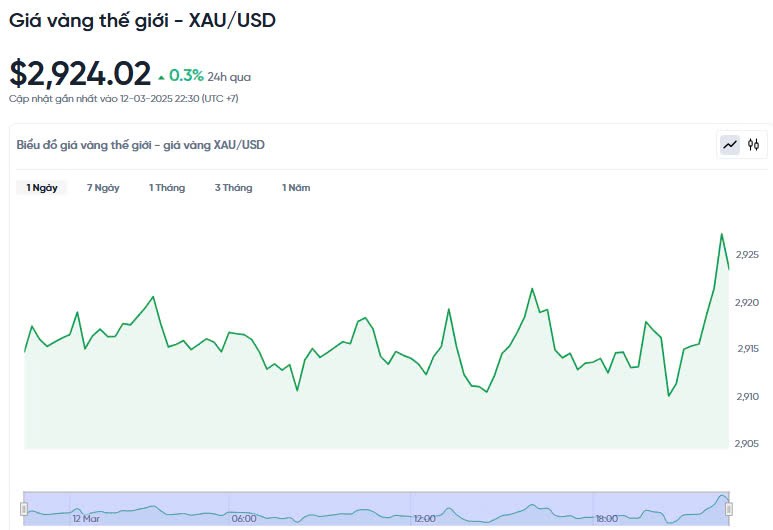The image size is (773, 530).
Task: Click the 06:00 marker in navigator
Action: [244, 519]
